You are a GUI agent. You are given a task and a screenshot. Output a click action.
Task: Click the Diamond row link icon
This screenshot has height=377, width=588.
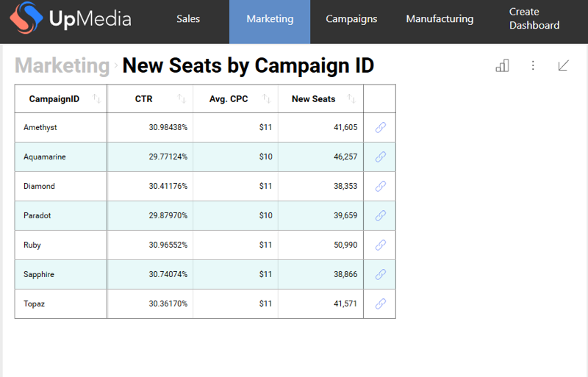click(380, 186)
